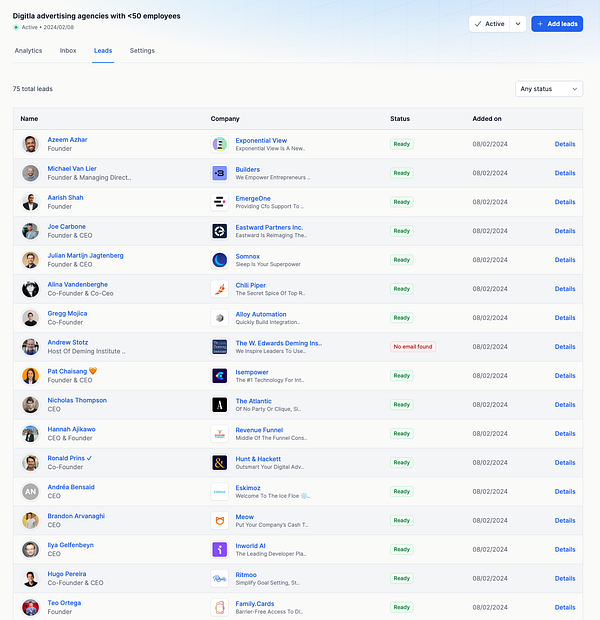600x620 pixels.
Task: Click Azeem Azhar's profile photo
Action: pos(30,144)
